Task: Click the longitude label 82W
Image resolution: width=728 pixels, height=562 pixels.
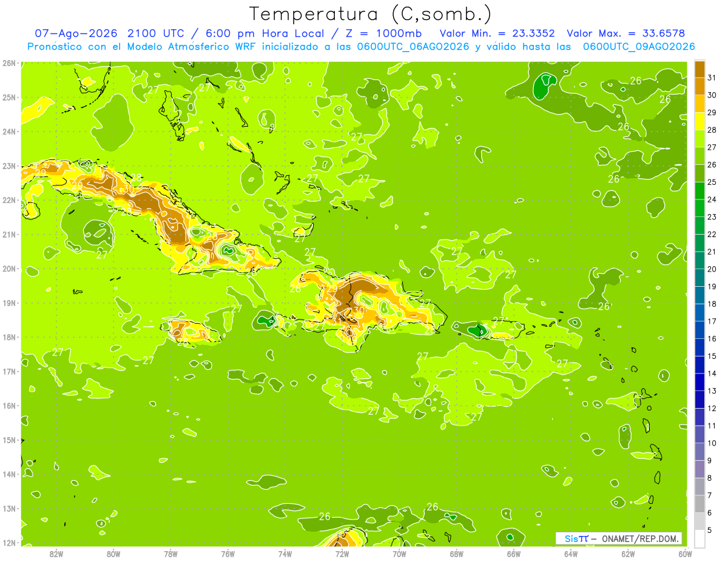Action: click(x=56, y=554)
